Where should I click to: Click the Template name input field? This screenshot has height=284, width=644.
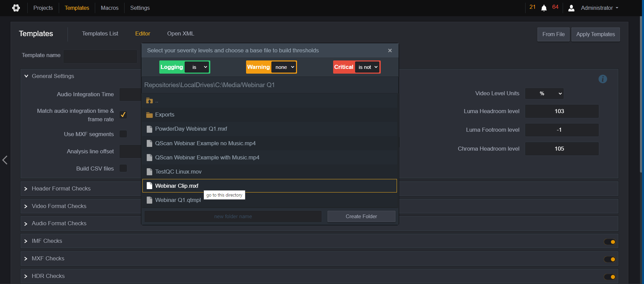click(x=100, y=56)
